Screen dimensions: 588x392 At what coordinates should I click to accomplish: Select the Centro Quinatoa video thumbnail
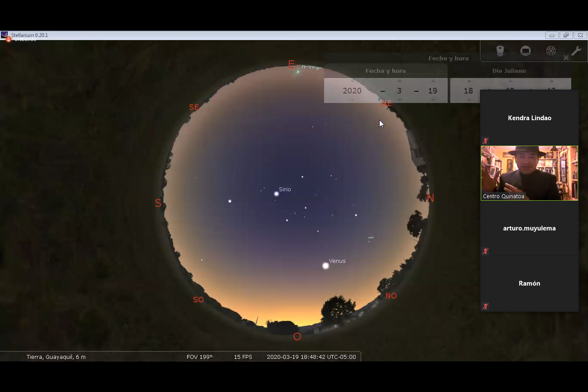pyautogui.click(x=529, y=173)
